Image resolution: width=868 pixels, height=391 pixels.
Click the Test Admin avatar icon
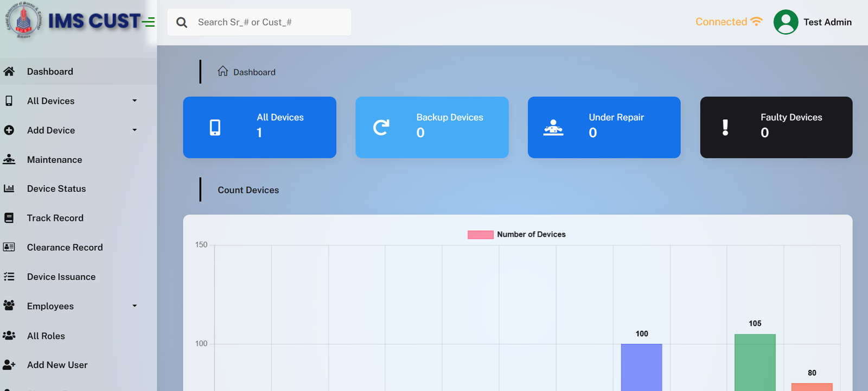(x=786, y=22)
